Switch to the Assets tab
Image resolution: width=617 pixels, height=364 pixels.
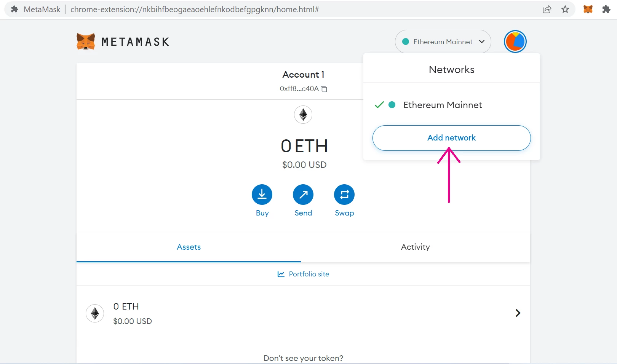(x=189, y=247)
